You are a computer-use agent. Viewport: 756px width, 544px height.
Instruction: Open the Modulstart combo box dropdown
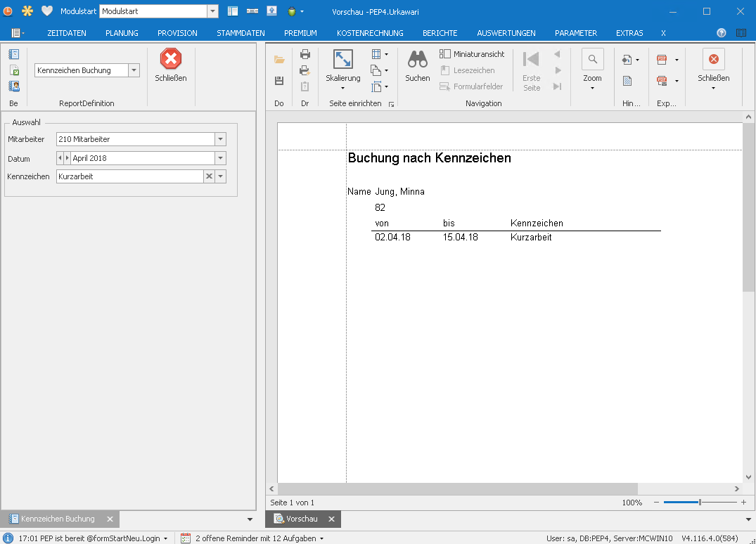[212, 11]
